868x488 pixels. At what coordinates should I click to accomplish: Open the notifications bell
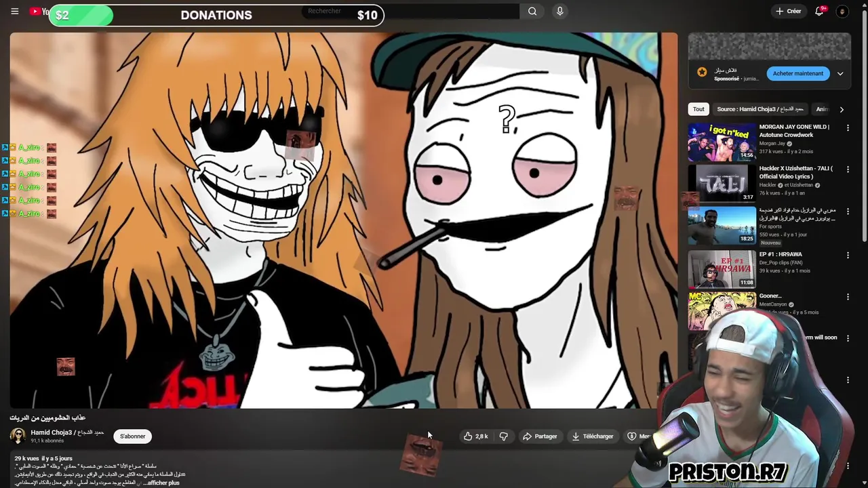point(819,11)
